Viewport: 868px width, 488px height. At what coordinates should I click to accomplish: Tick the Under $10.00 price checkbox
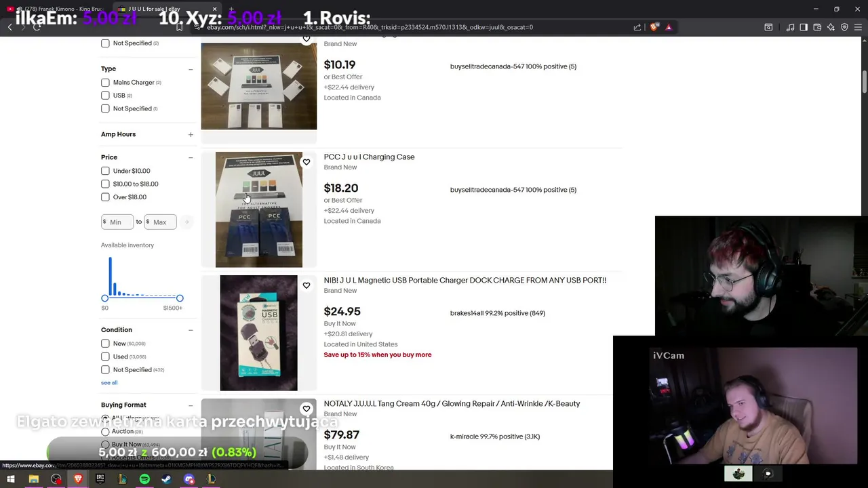(x=105, y=171)
